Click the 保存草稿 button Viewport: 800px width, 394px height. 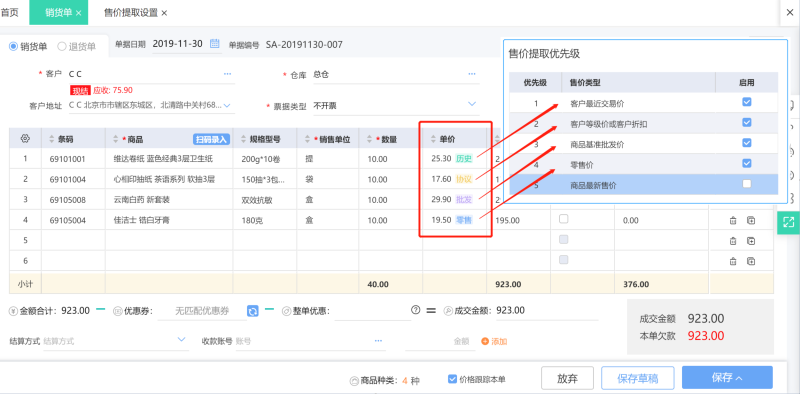point(638,378)
